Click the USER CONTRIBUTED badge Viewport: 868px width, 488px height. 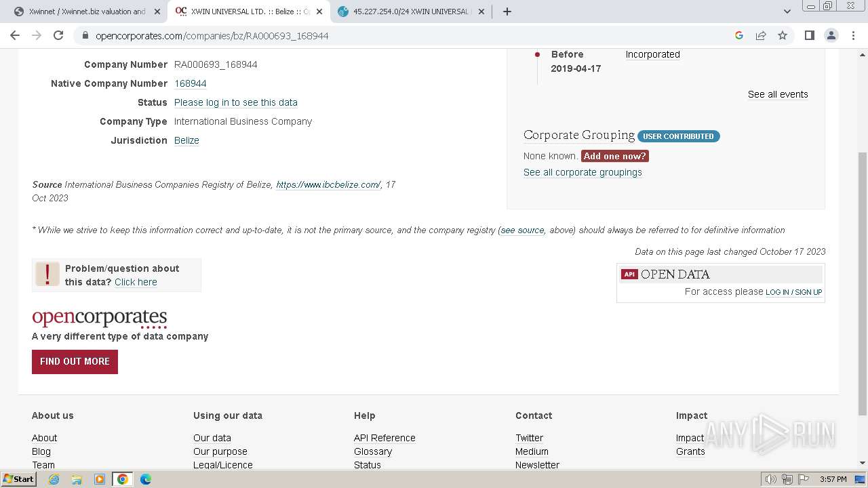679,136
